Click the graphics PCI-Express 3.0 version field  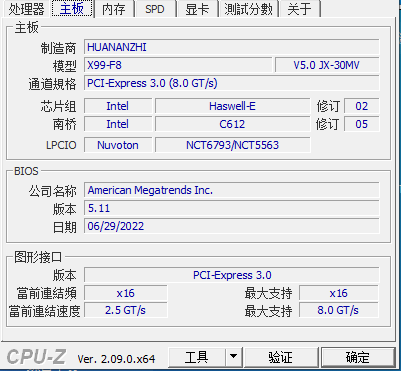pos(232,275)
